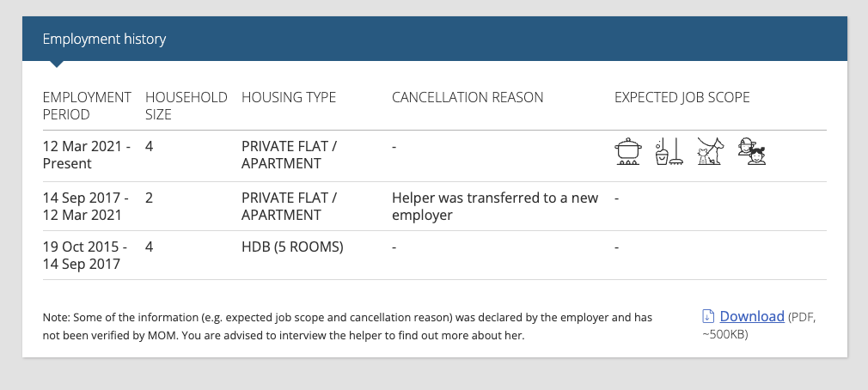868x390 pixels.
Task: Click the pointer triangle under the header
Action: [56, 64]
